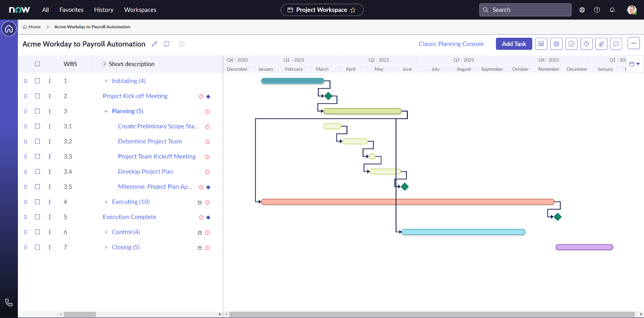
Task: Click the orange Executing Gantt bar
Action: 408,202
